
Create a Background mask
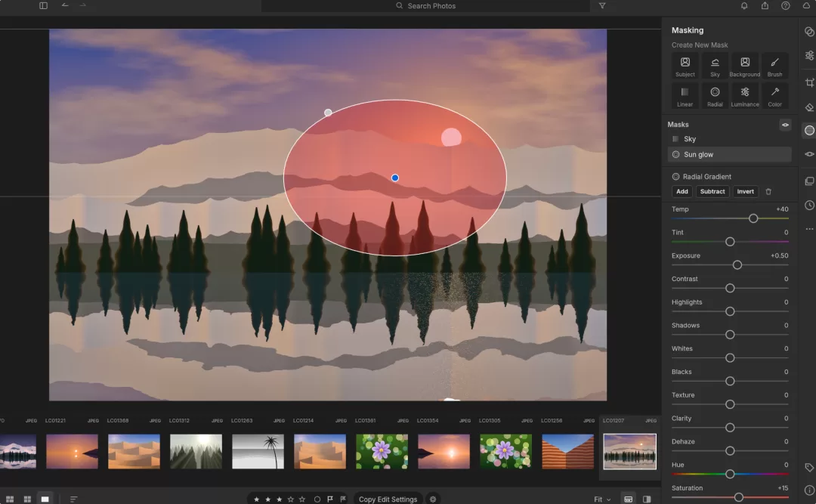[745, 66]
